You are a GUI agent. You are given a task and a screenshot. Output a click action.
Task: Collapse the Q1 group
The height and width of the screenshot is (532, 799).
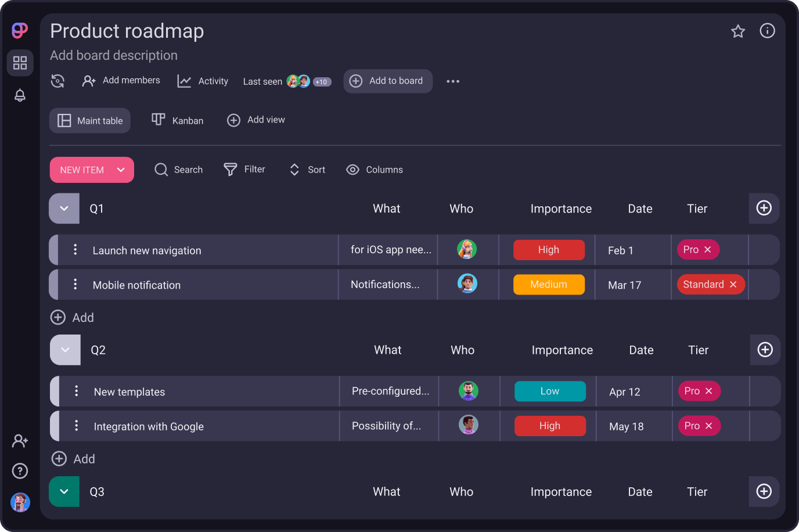pos(64,209)
